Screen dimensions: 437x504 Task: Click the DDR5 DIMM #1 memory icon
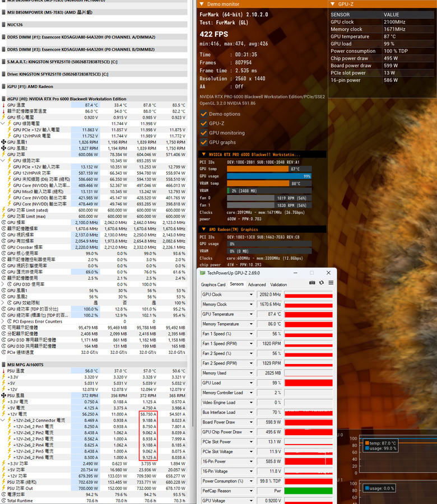click(4, 37)
